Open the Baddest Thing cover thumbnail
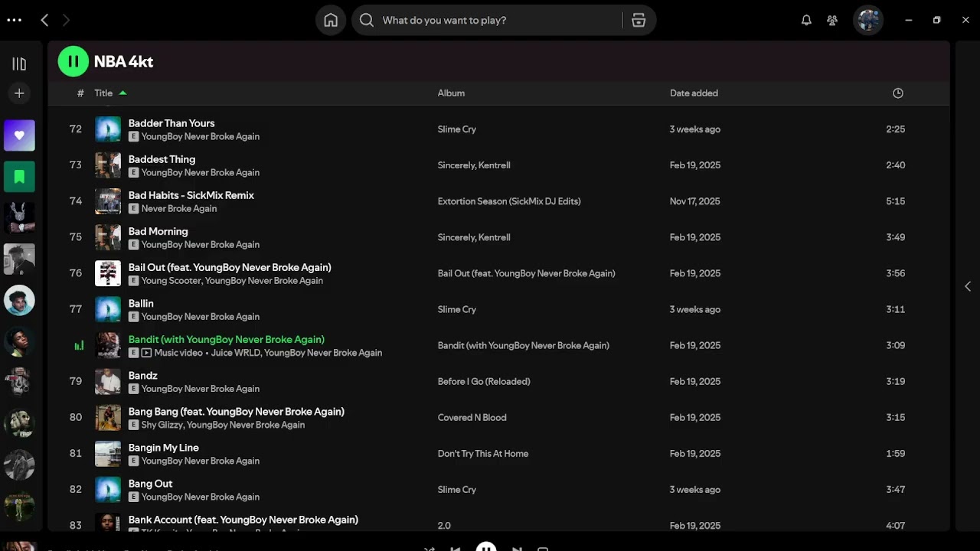Viewport: 980px width, 551px height. [108, 165]
